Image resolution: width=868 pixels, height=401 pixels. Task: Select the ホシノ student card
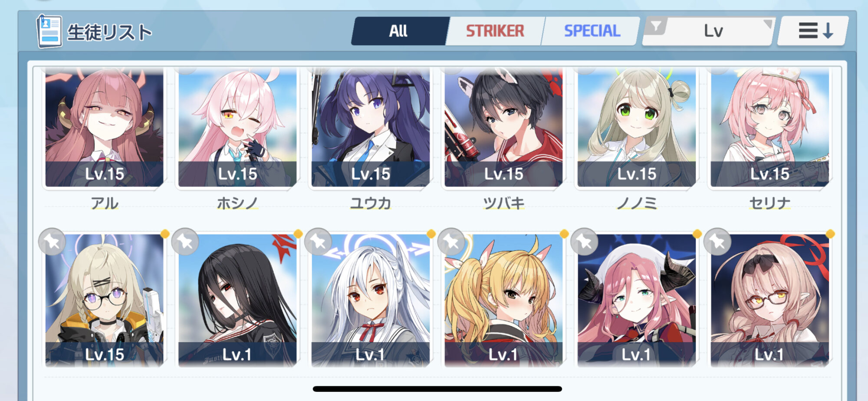tap(237, 127)
